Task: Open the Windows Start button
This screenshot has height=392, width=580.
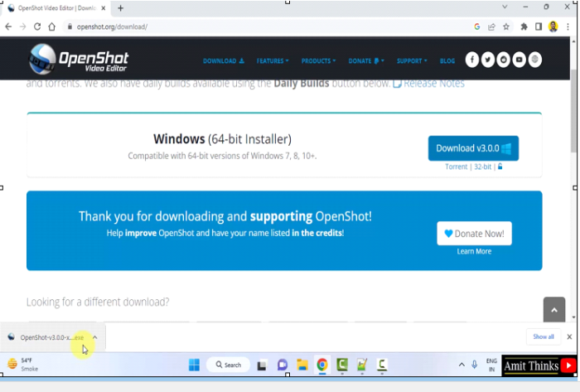Action: click(194, 365)
